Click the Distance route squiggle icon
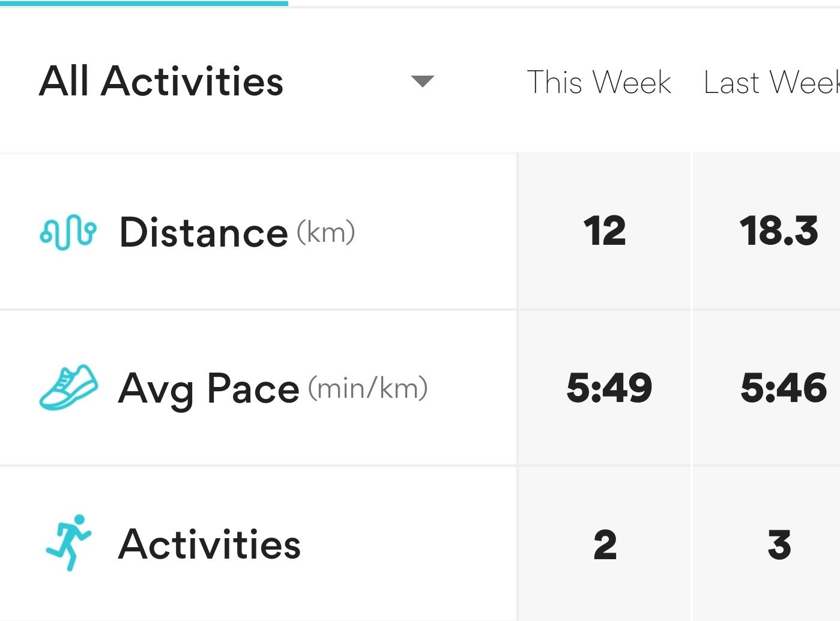This screenshot has width=840, height=621. [x=68, y=232]
